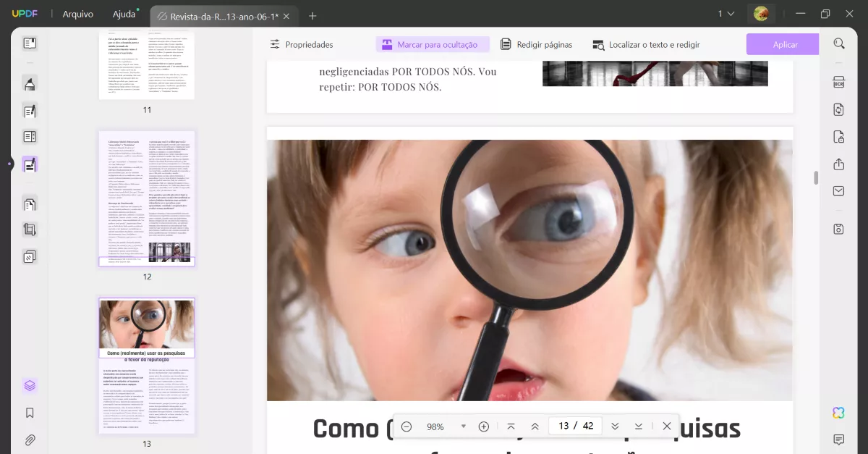Expand the 98% zoom level dropdown
868x454 pixels.
coord(463,426)
